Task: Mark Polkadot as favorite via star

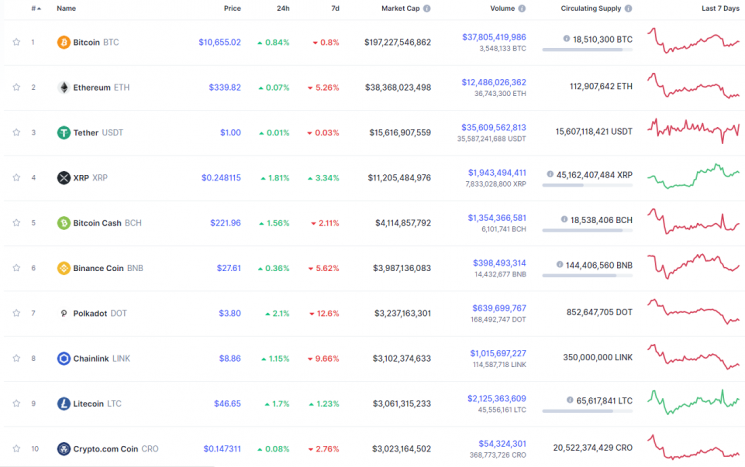Action: [16, 313]
